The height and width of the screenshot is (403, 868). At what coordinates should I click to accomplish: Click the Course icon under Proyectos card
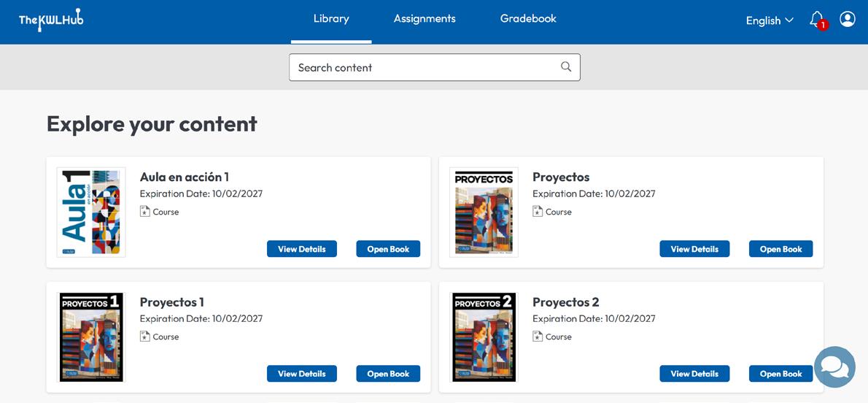[538, 212]
